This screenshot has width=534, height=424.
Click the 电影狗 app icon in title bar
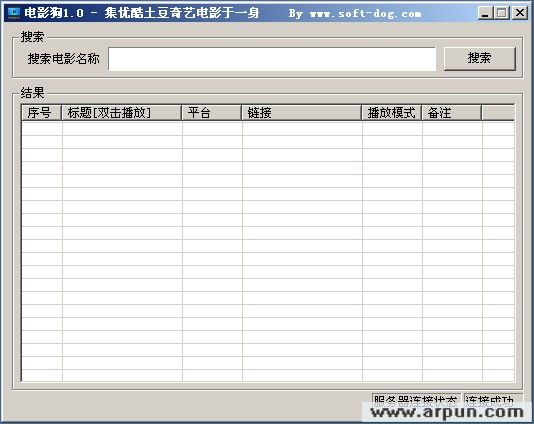click(14, 13)
